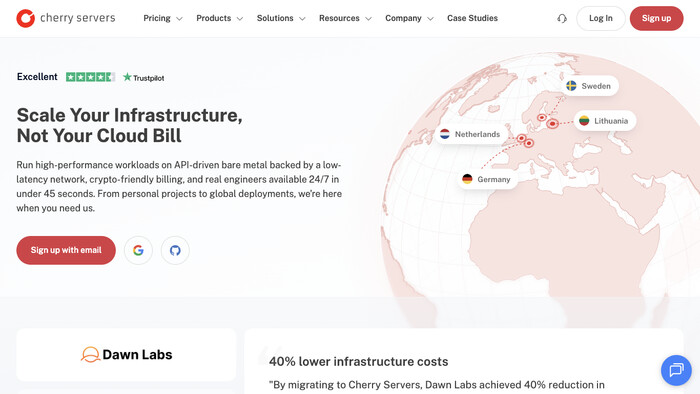Sign up with the Google icon

coord(138,250)
